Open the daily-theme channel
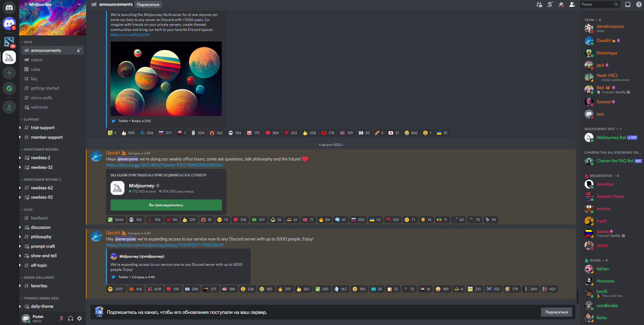Image resolution: width=644 pixels, height=325 pixels. [x=53, y=306]
